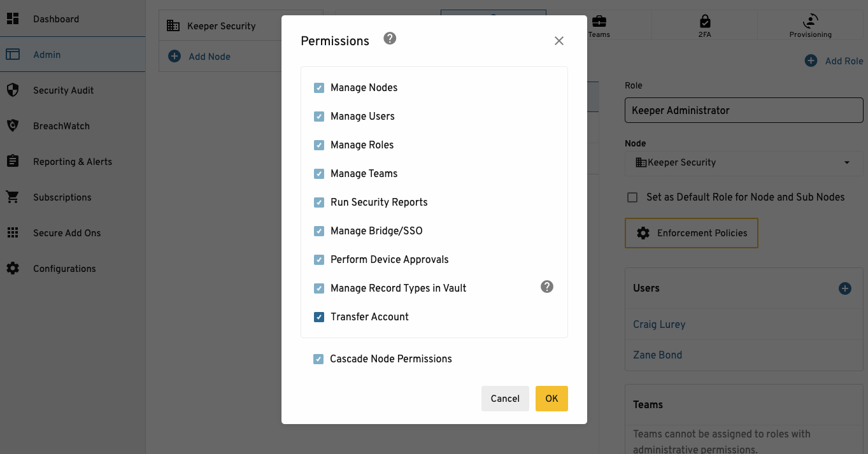This screenshot has height=454, width=868.
Task: Open user Zane Bond
Action: (x=657, y=355)
